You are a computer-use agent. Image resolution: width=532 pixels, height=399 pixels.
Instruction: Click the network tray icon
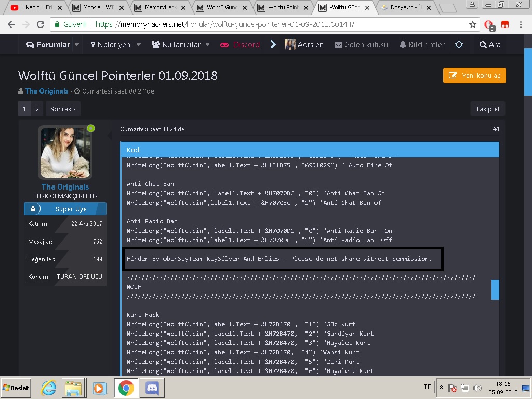pyautogui.click(x=465, y=388)
